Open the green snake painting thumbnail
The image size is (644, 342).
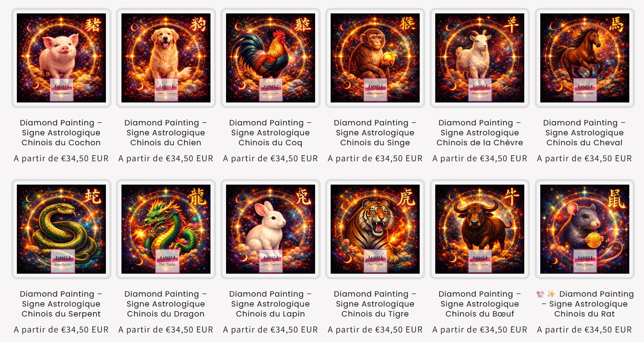61,229
